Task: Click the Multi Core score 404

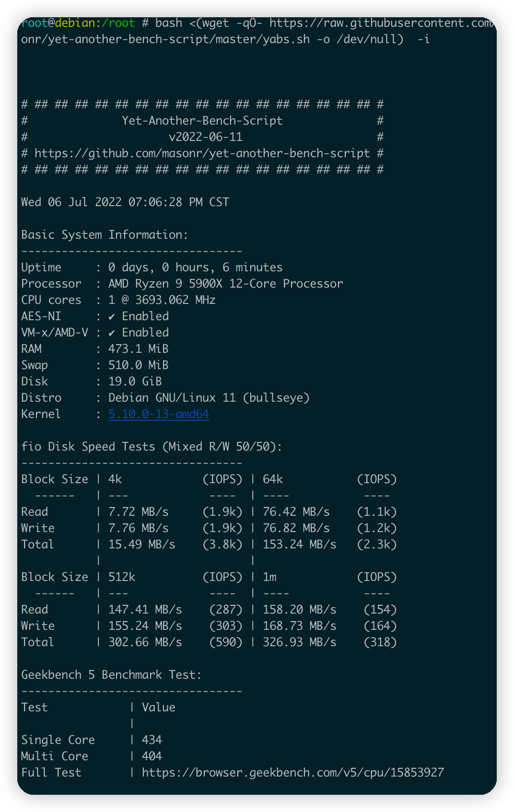Action: point(152,756)
